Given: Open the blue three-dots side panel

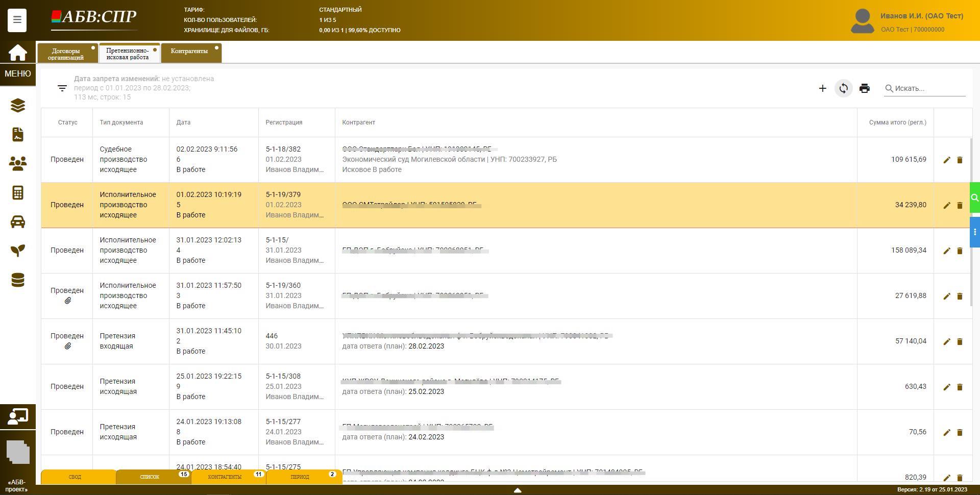Looking at the screenshot, I should click(x=974, y=232).
